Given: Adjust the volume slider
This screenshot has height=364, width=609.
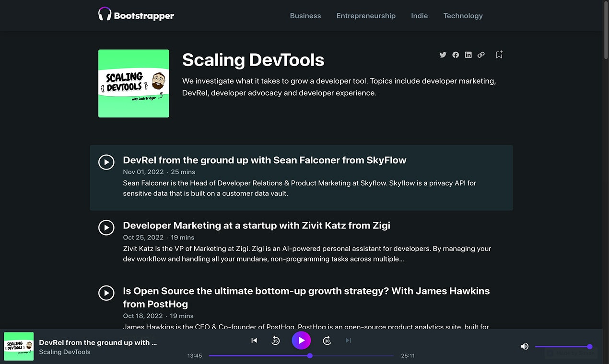Looking at the screenshot, I should [563, 347].
